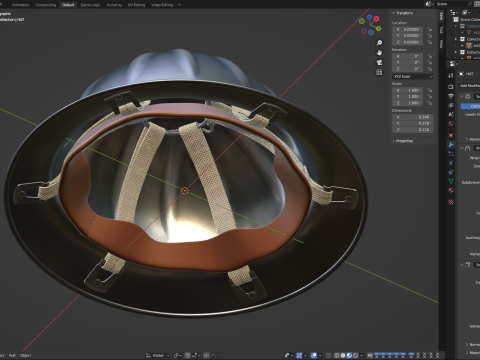
Task: Toggle lock on Location X
Action: click(430, 29)
